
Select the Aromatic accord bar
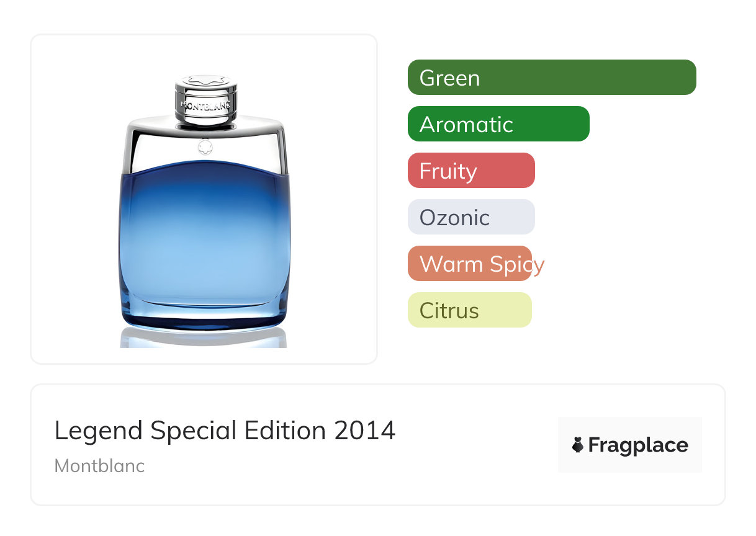498,124
